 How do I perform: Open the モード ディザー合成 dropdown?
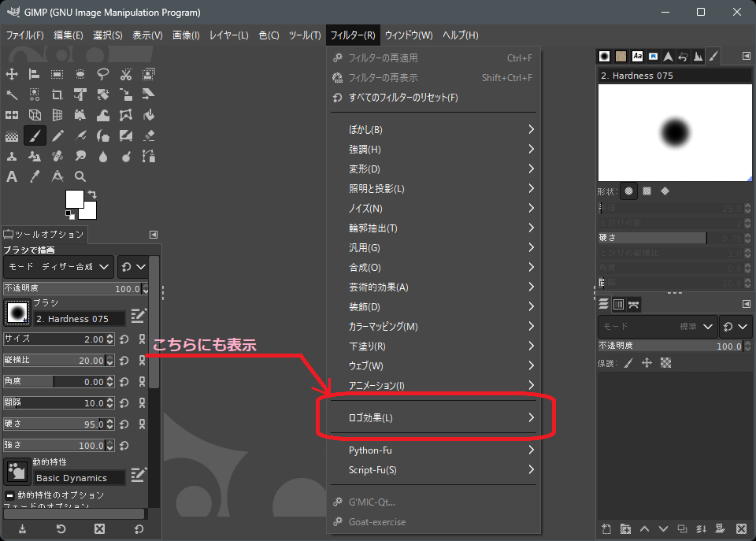pos(59,267)
